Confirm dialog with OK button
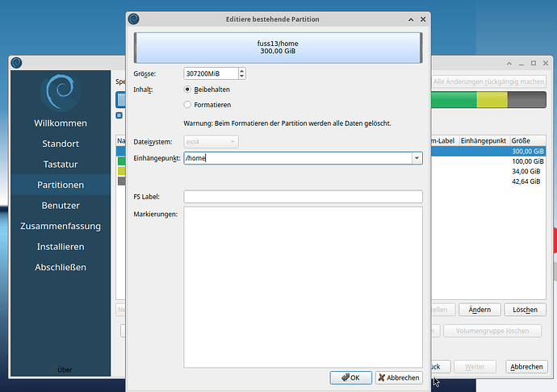Viewport: 557px width, 392px height. click(x=350, y=377)
